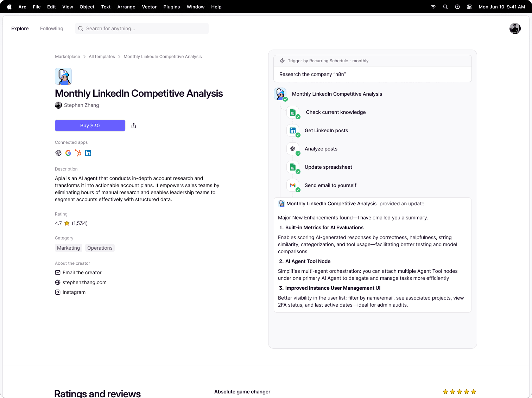Focus the Search for anything field
The width and height of the screenshot is (532, 398).
(x=142, y=28)
